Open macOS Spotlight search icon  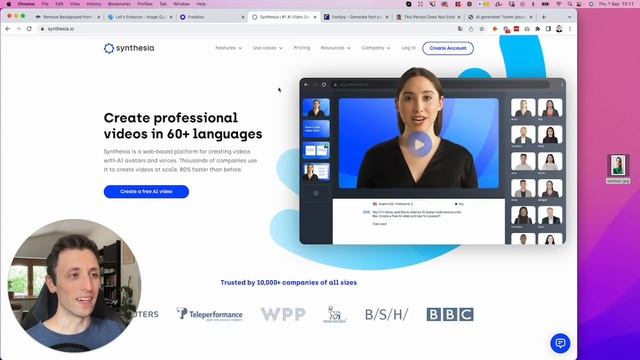[569, 4]
